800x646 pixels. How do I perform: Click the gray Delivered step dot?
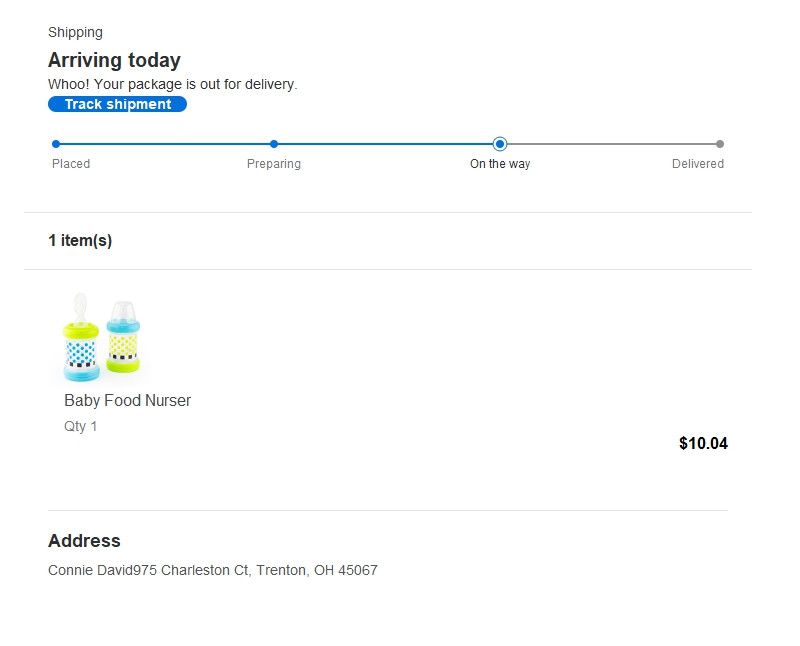click(720, 144)
